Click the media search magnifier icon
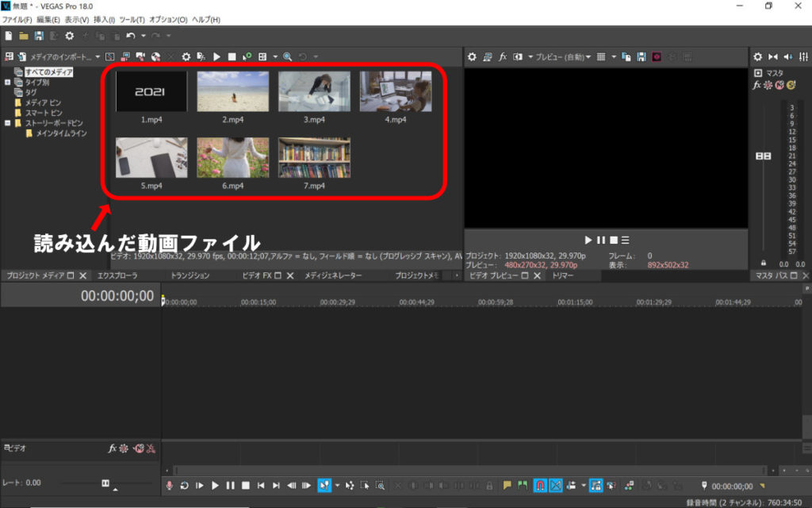This screenshot has width=812, height=508. pos(287,57)
